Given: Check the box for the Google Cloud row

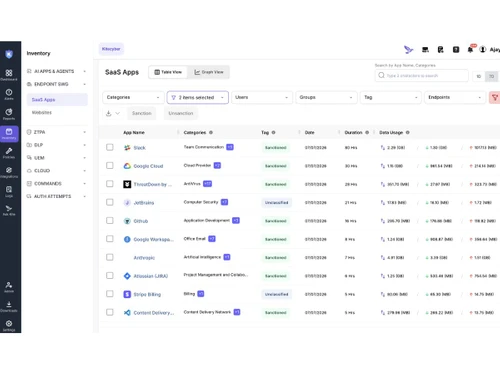Looking at the screenshot, I should 110,166.
